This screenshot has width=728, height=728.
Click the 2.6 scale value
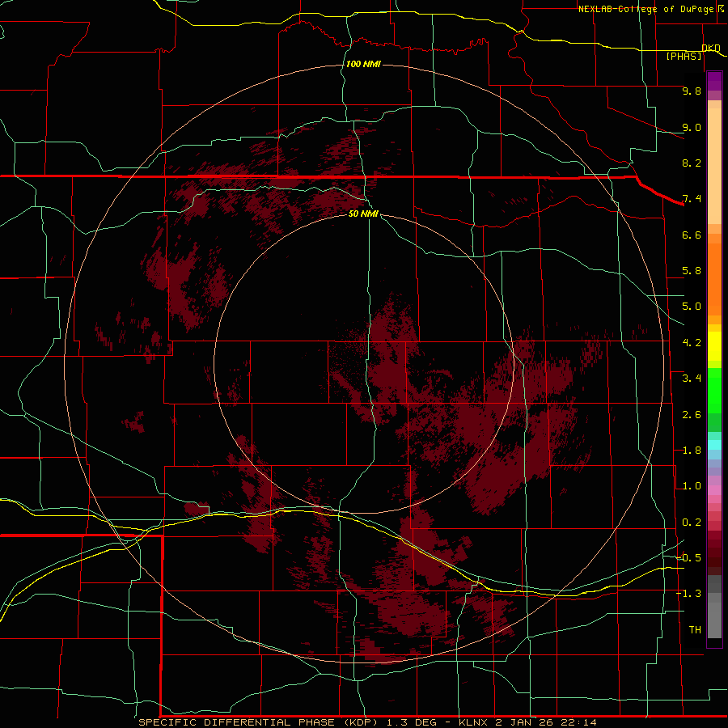coord(692,415)
